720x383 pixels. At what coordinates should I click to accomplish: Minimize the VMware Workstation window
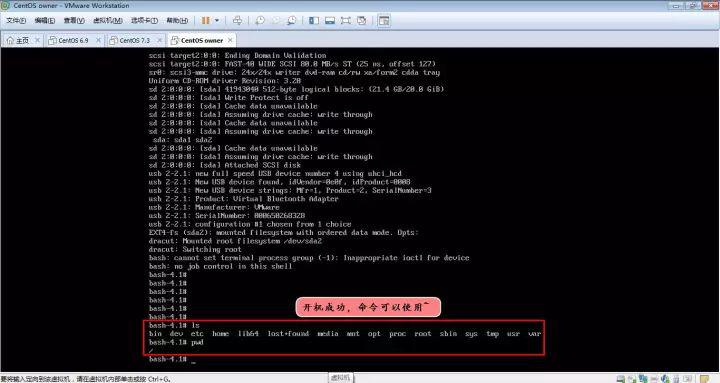click(676, 6)
